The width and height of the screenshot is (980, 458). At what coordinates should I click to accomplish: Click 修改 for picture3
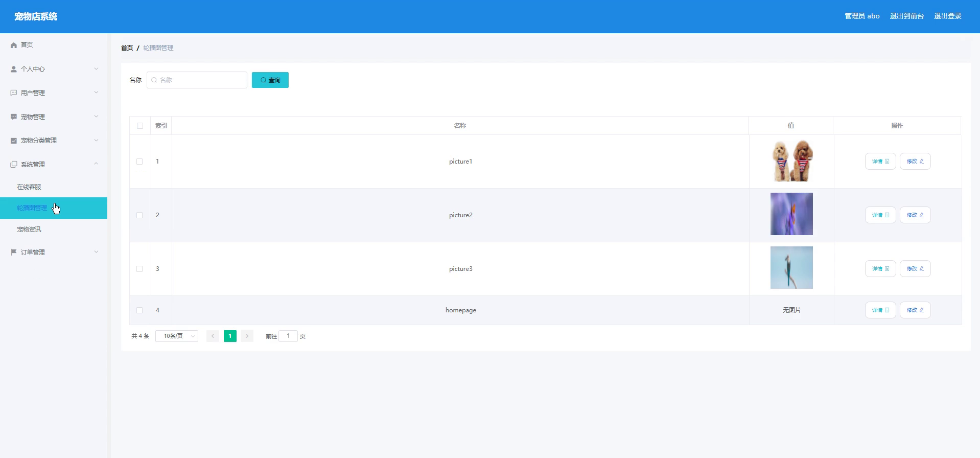tap(915, 269)
